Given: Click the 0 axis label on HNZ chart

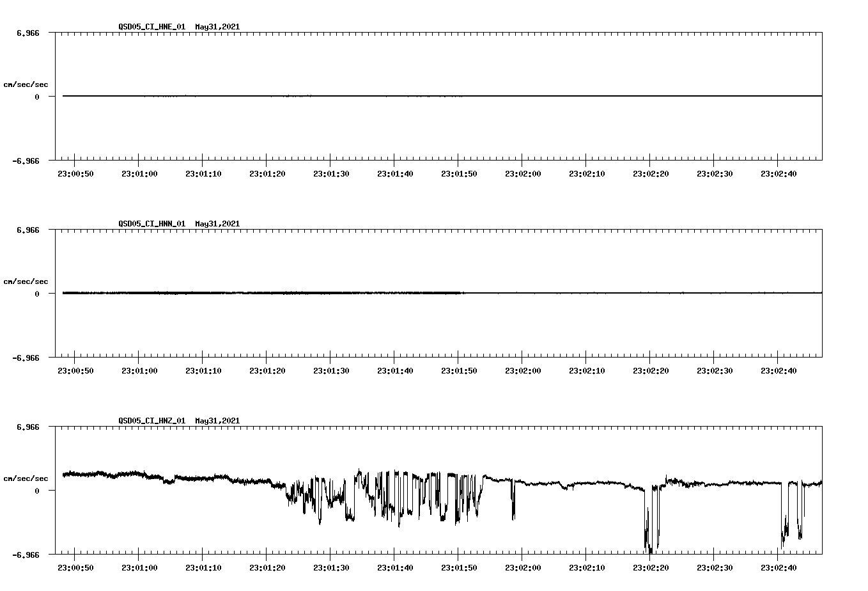Looking at the screenshot, I should point(37,491).
